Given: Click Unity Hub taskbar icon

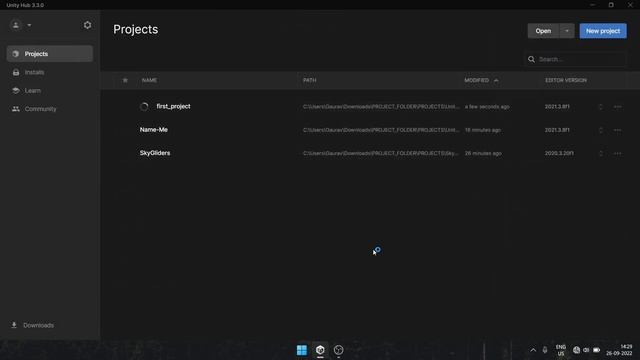Looking at the screenshot, I should (320, 350).
